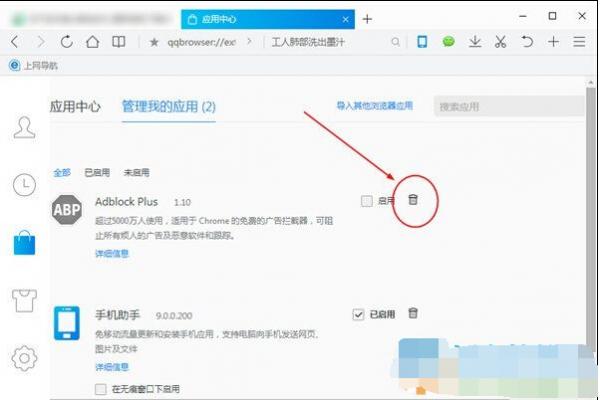Open settings via the gear sidebar icon

(24, 358)
